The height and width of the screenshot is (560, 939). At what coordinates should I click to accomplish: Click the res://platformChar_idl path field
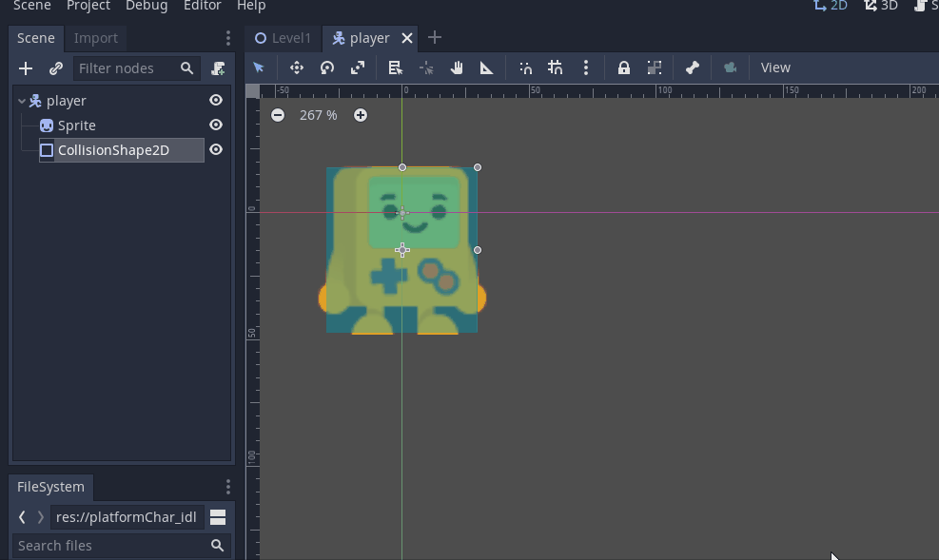(127, 517)
